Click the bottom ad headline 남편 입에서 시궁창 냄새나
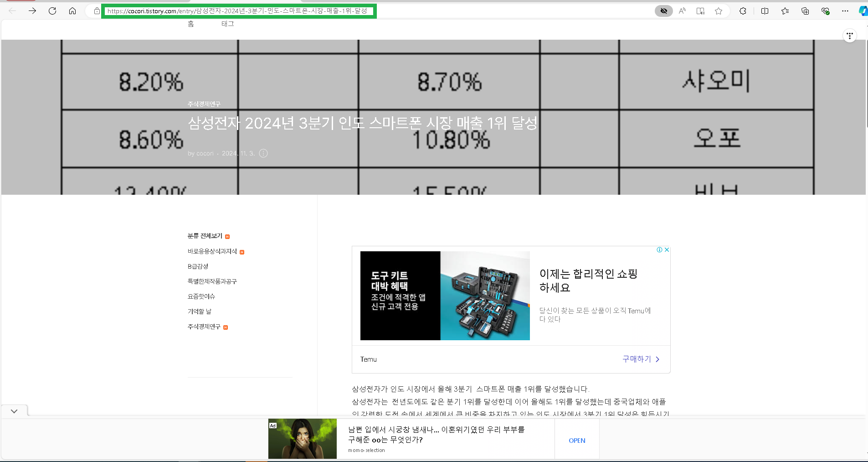The width and height of the screenshot is (868, 462). point(436,435)
